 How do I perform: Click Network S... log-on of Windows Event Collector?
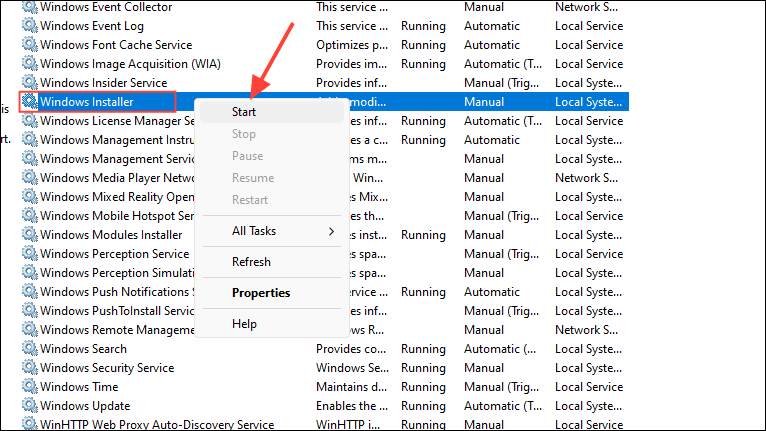[586, 7]
